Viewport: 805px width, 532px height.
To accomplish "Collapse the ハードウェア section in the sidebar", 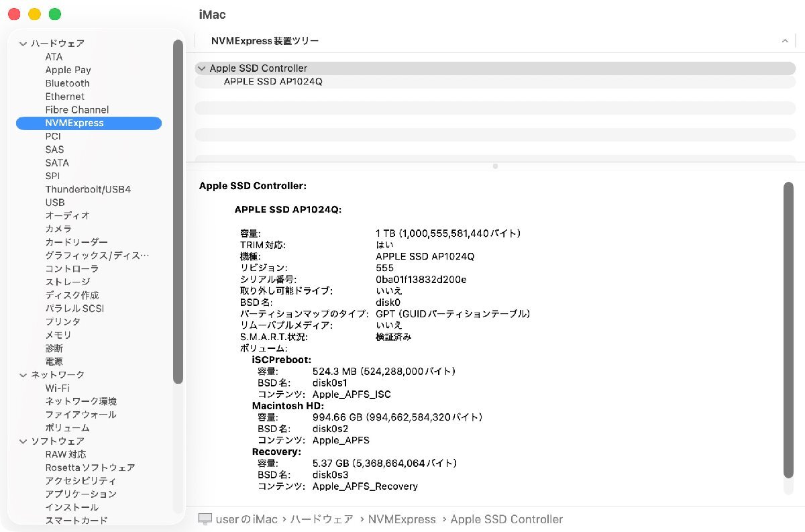I will (23, 44).
